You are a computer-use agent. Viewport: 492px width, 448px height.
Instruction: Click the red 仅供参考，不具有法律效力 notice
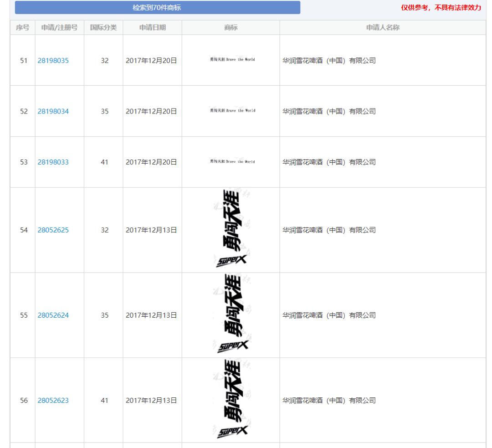pyautogui.click(x=441, y=8)
